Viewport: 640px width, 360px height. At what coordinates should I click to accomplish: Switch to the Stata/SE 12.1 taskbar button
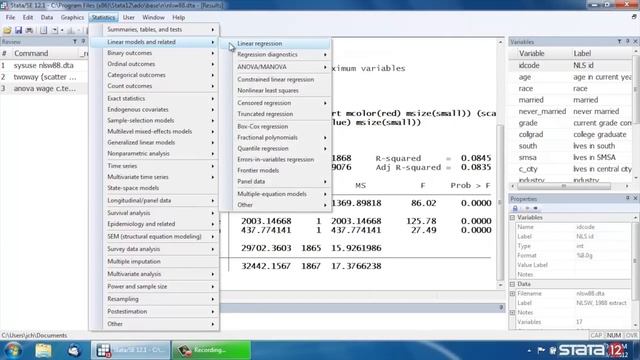[130, 350]
